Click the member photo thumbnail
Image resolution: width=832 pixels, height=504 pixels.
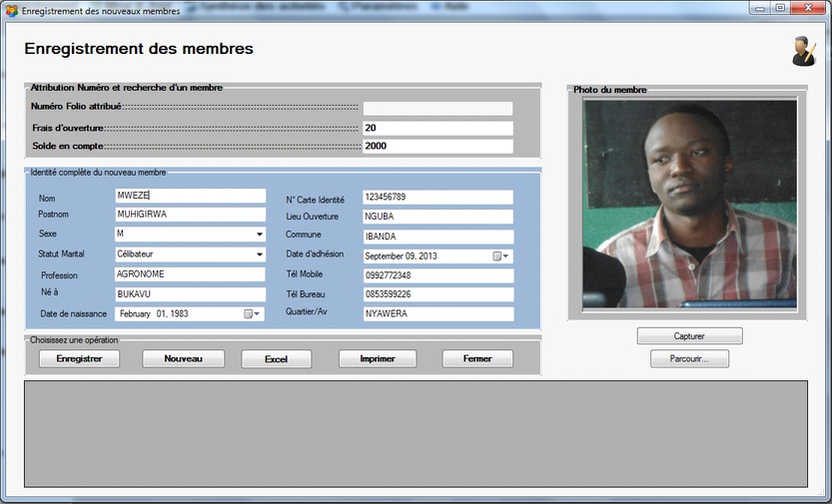[x=690, y=204]
